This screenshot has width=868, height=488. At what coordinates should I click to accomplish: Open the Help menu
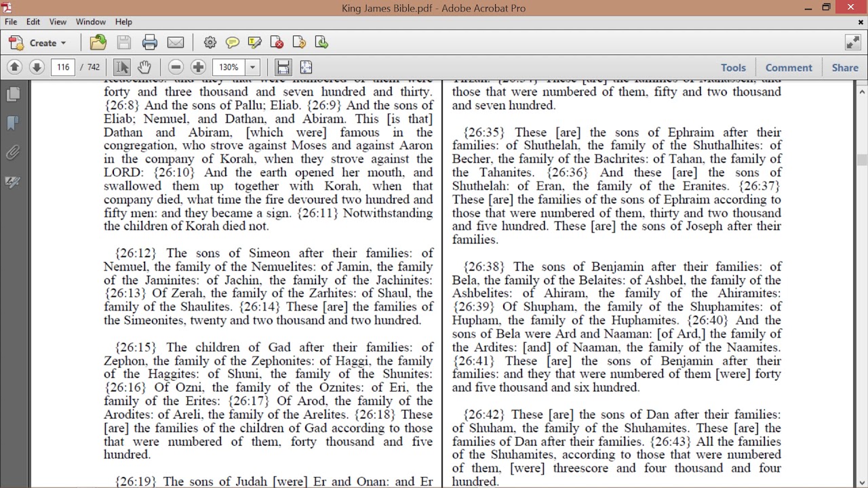click(123, 22)
